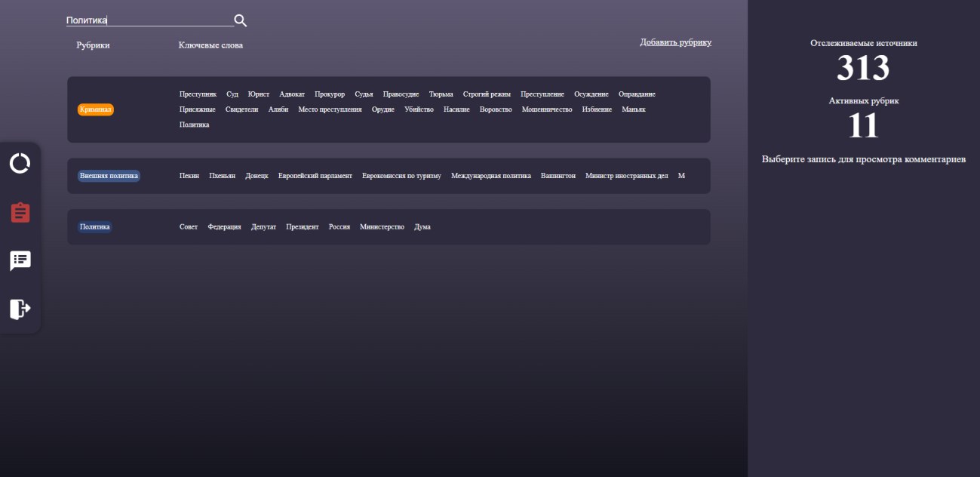Click the keyword "Международная политика"
The height and width of the screenshot is (477, 980).
pyautogui.click(x=491, y=176)
